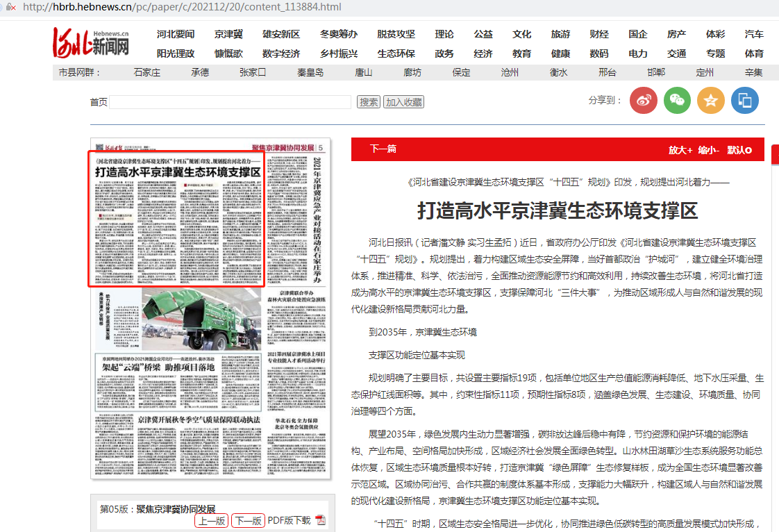Go to next page with 下一版
This screenshot has height=532, width=779.
tap(248, 521)
